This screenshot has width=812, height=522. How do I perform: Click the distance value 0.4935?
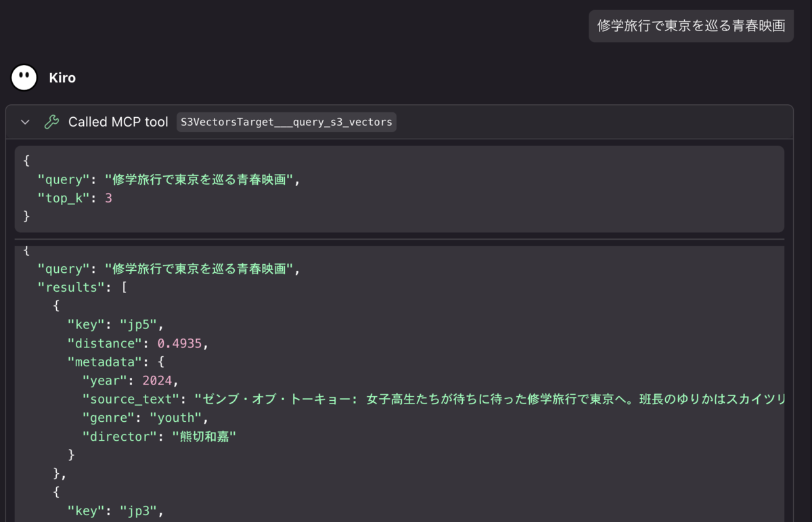pos(179,343)
